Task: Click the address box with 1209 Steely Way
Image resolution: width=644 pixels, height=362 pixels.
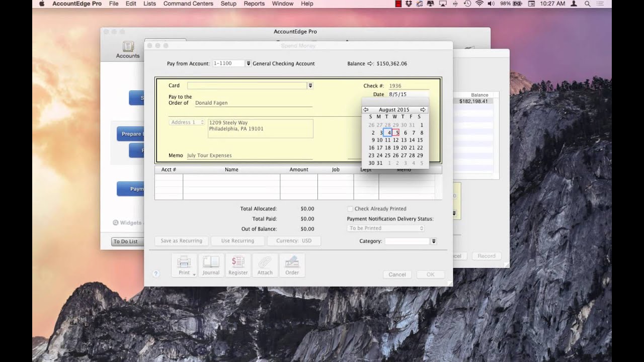Action: click(261, 129)
